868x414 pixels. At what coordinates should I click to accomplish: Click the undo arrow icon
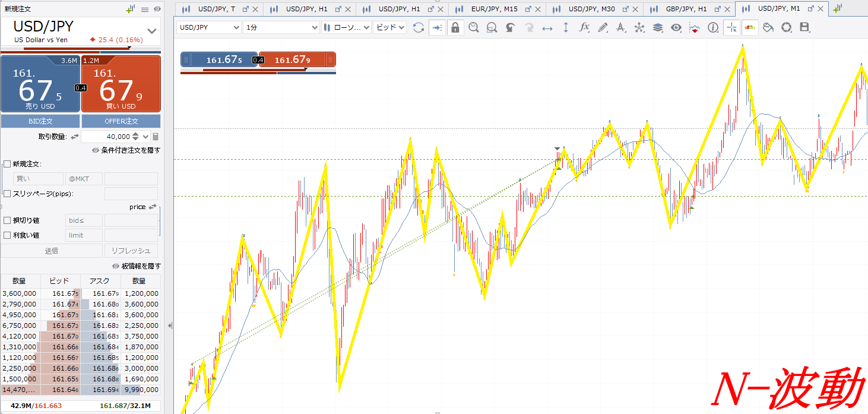(x=510, y=28)
